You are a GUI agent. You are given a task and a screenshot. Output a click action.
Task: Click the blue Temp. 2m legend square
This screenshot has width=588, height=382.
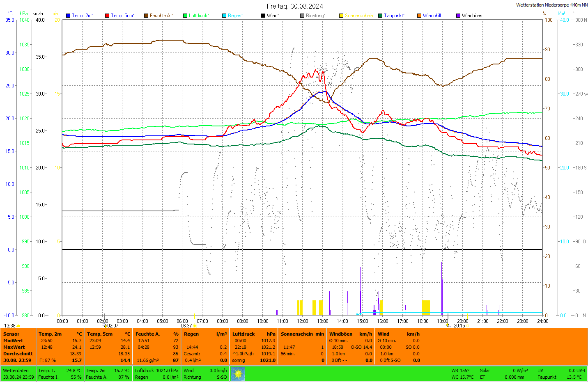[x=68, y=16]
